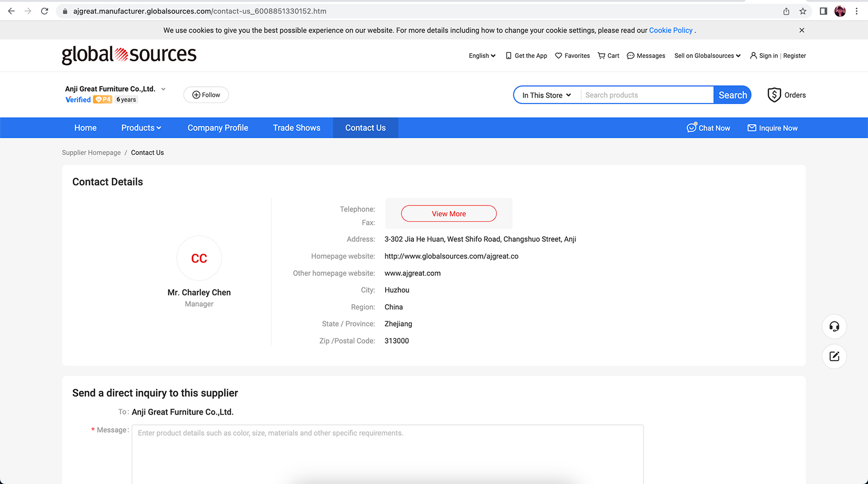Viewport: 868px width, 484px height.
Task: Expand the Products menu
Action: coord(141,128)
